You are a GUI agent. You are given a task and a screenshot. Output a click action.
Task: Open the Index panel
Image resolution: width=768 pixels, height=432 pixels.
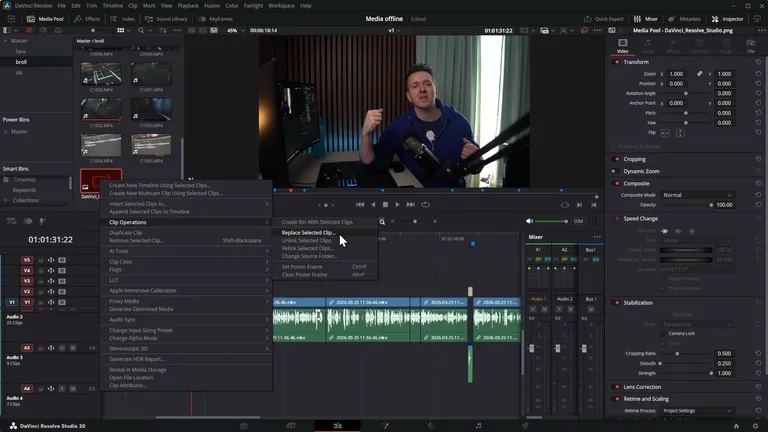(122, 19)
